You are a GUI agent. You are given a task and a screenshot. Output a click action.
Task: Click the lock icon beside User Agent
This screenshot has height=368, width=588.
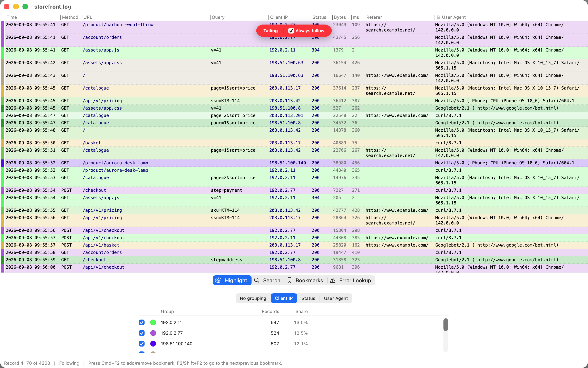(438, 17)
